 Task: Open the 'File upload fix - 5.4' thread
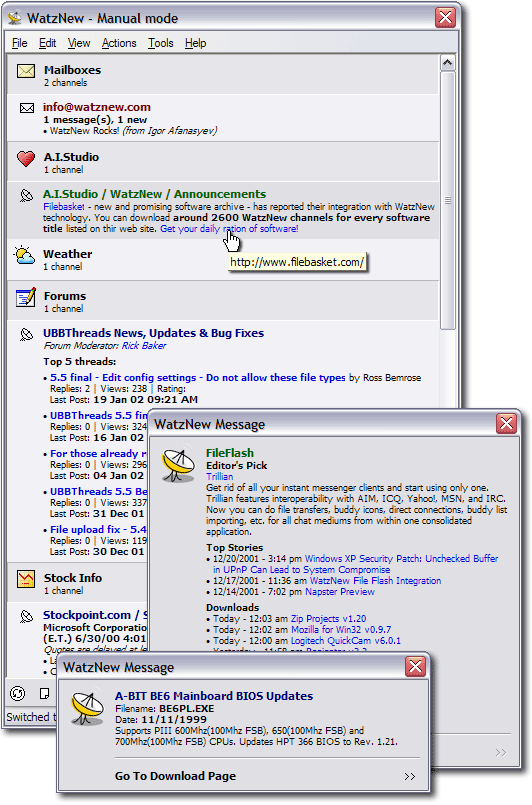[98, 530]
